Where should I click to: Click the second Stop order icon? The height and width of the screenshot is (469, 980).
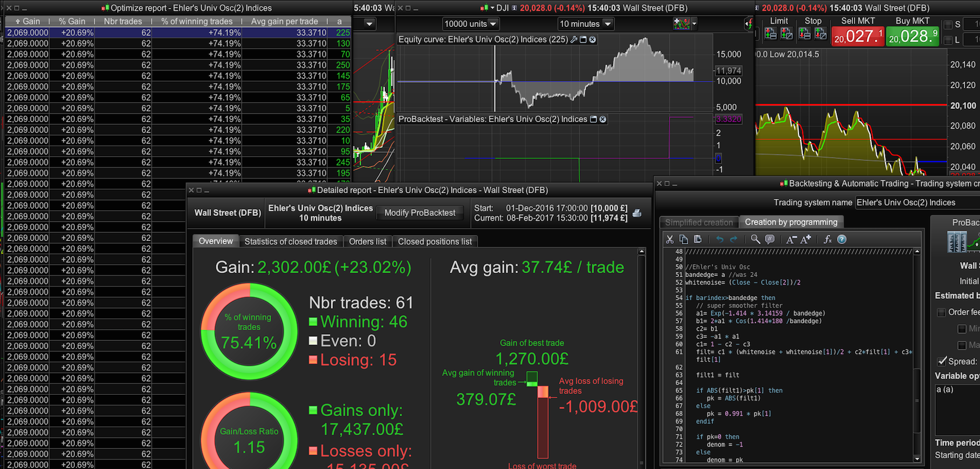click(x=821, y=34)
